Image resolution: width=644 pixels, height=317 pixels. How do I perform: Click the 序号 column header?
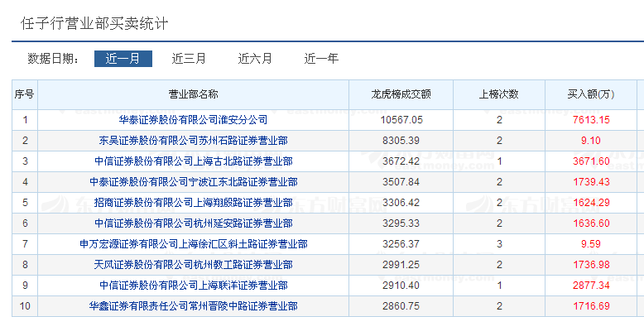tap(25, 94)
